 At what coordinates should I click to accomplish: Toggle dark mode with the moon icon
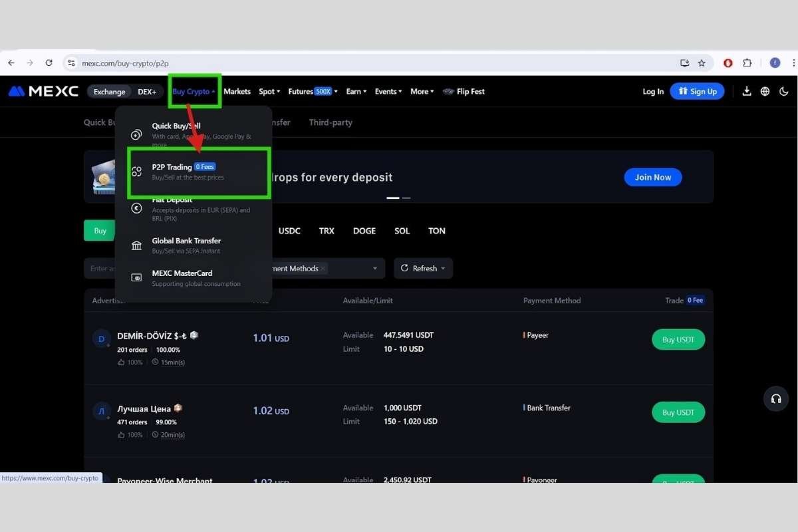click(x=784, y=91)
